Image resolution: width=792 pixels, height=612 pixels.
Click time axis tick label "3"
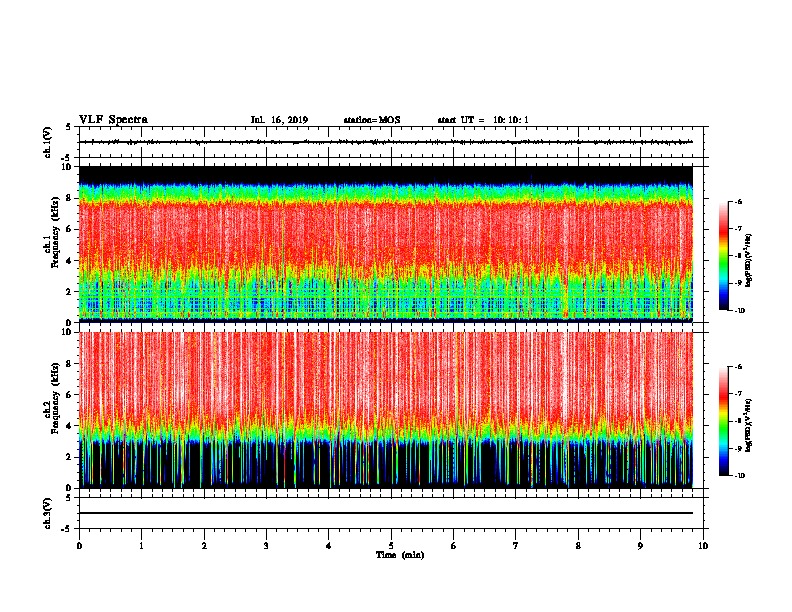(x=266, y=546)
